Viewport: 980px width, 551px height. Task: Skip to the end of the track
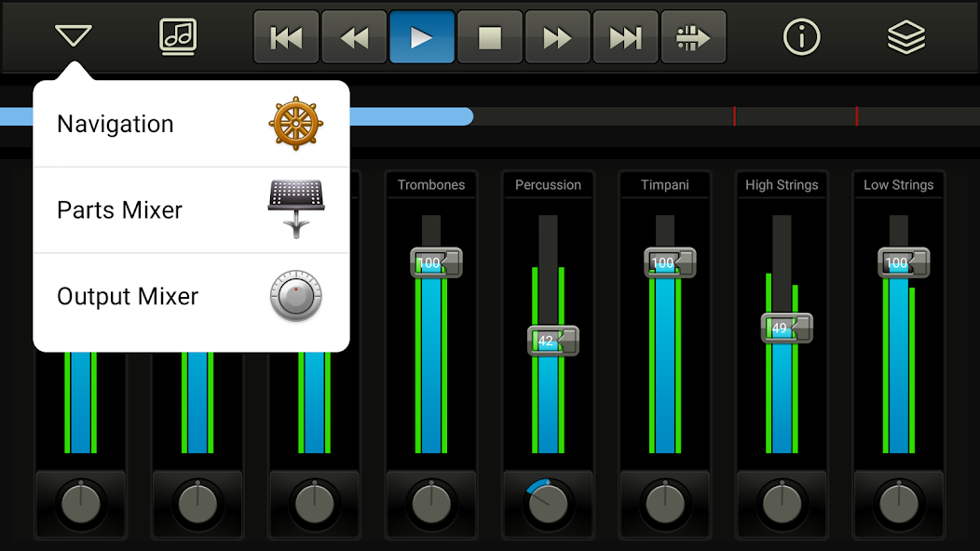pyautogui.click(x=625, y=36)
